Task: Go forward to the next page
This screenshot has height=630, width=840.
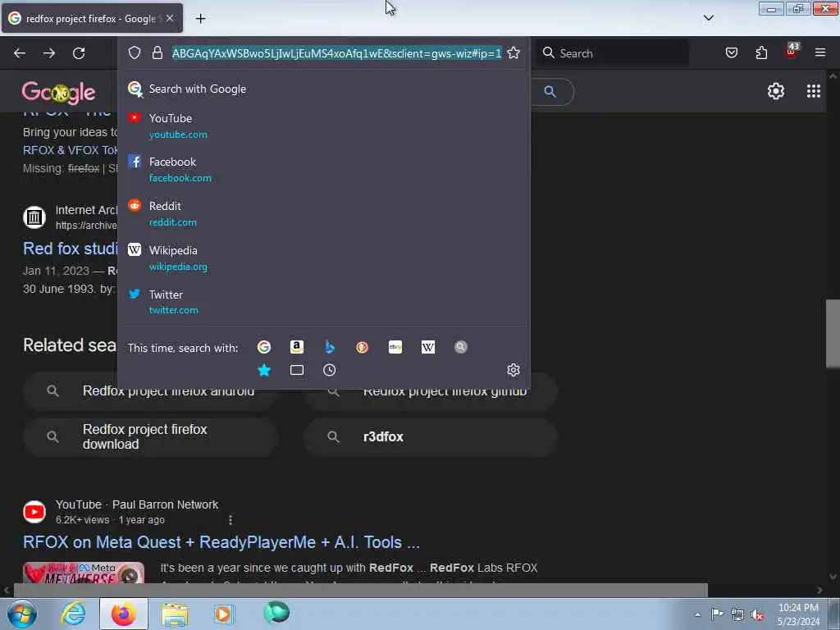Action: [49, 53]
